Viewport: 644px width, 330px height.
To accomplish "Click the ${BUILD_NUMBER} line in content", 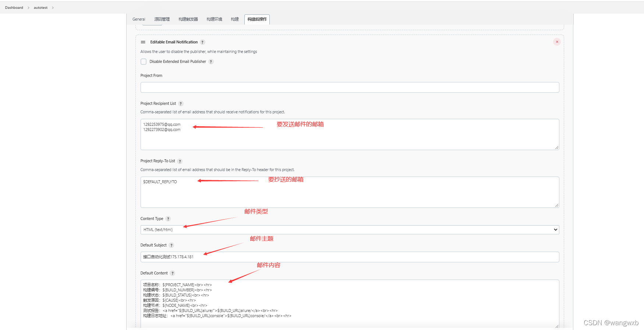I will (177, 290).
